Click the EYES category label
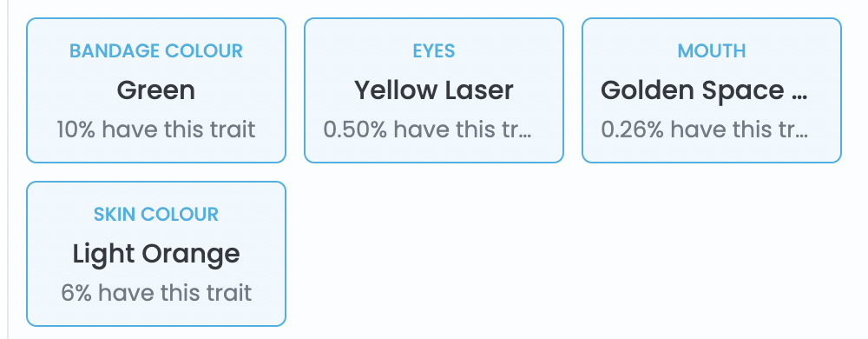Image resolution: width=868 pixels, height=339 pixels. [x=434, y=51]
